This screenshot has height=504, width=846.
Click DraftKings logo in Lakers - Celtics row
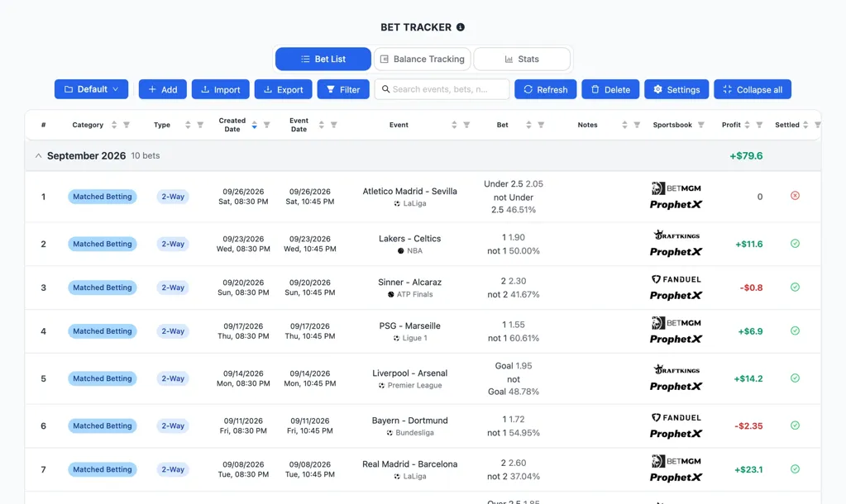676,235
